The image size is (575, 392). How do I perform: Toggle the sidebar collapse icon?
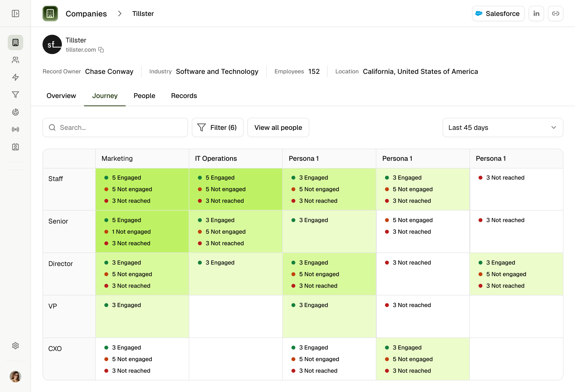click(15, 14)
